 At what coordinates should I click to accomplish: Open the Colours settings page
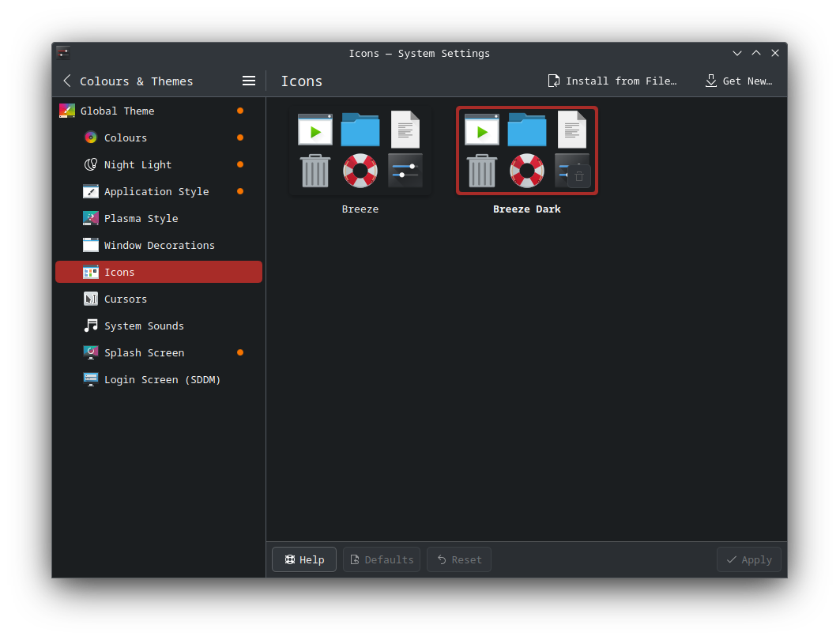(159, 137)
